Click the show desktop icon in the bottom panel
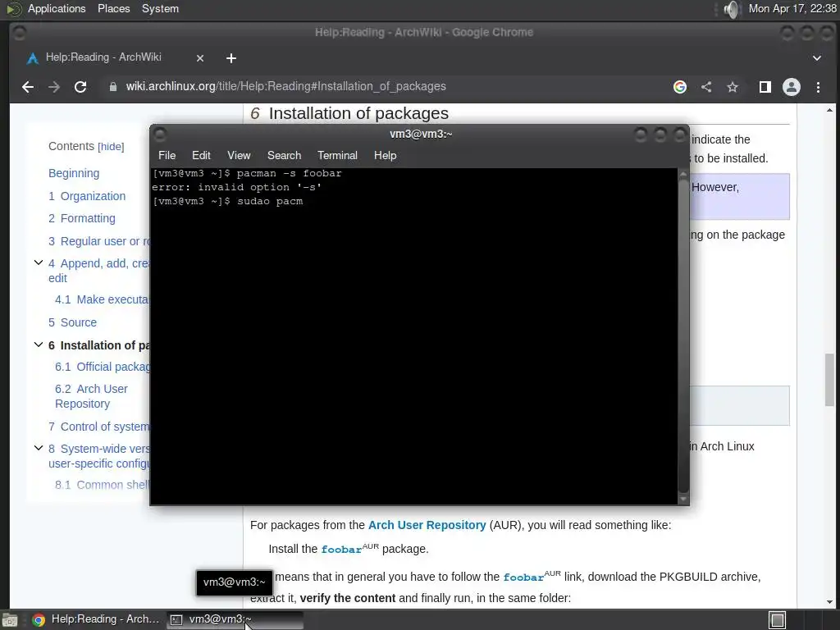This screenshot has height=630, width=840. coord(10,620)
